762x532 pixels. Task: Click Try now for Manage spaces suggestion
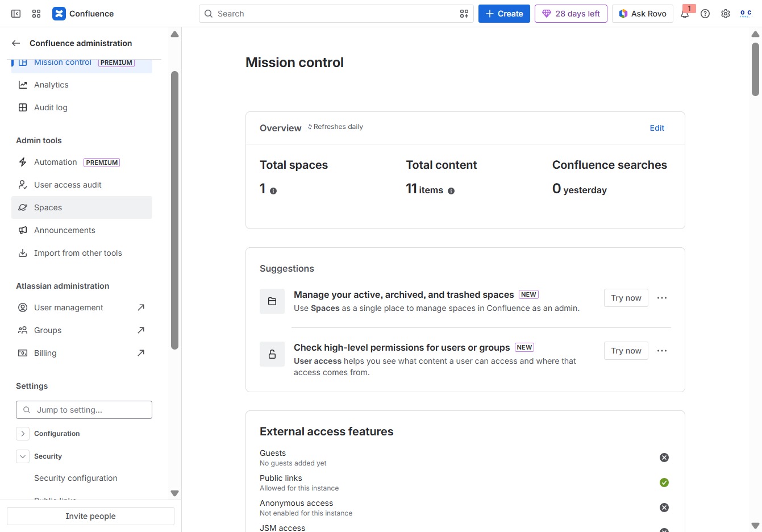pyautogui.click(x=626, y=298)
